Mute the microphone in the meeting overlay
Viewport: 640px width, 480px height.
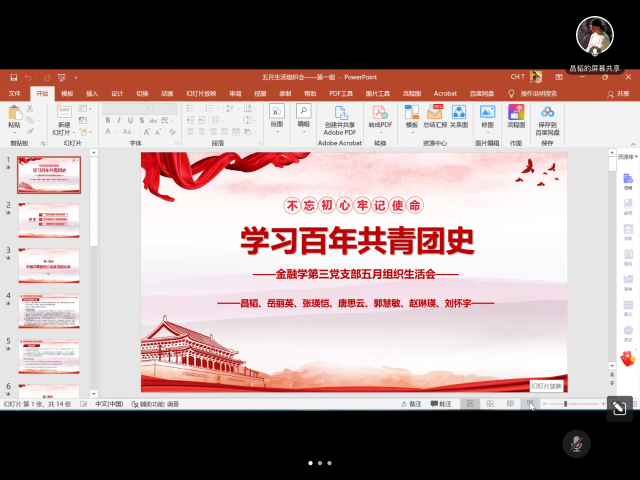click(x=576, y=443)
